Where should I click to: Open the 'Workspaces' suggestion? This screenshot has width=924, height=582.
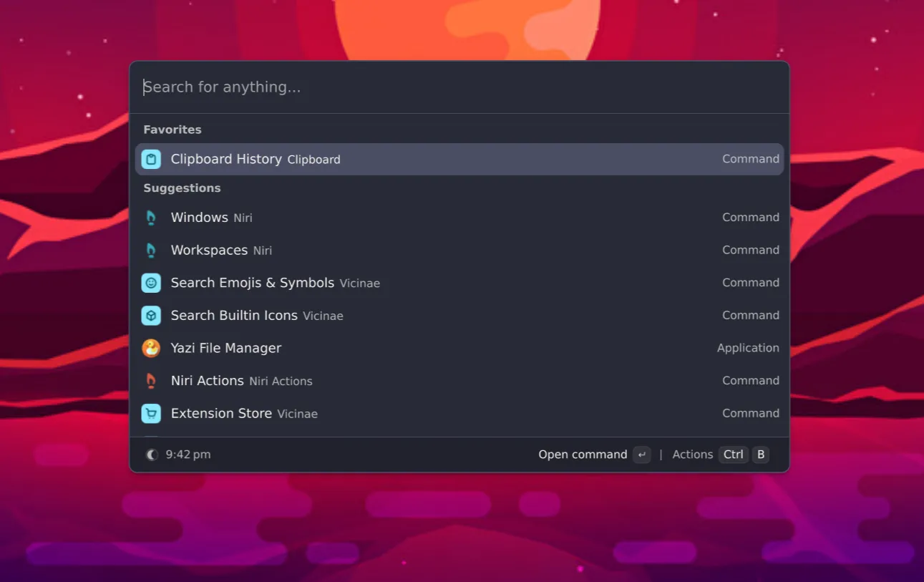459,251
